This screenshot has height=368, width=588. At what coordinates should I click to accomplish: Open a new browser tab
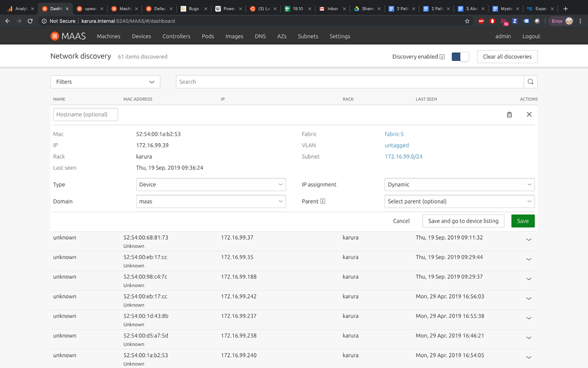(566, 9)
